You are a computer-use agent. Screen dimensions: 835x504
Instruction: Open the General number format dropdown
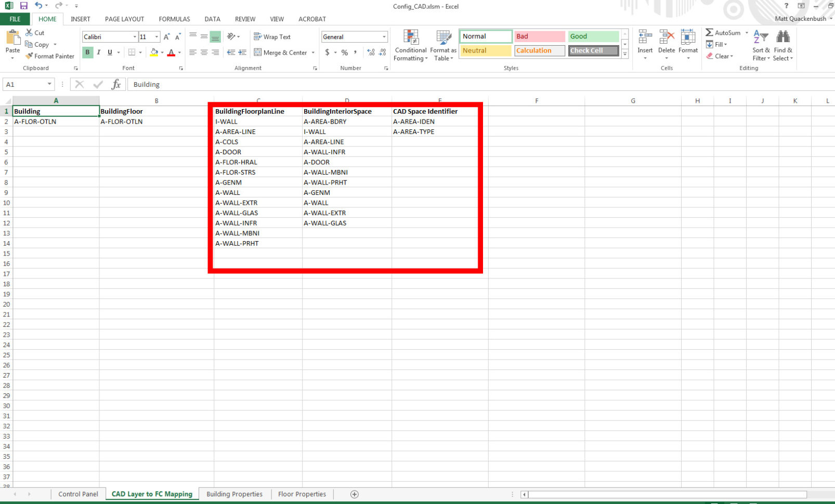tap(383, 36)
